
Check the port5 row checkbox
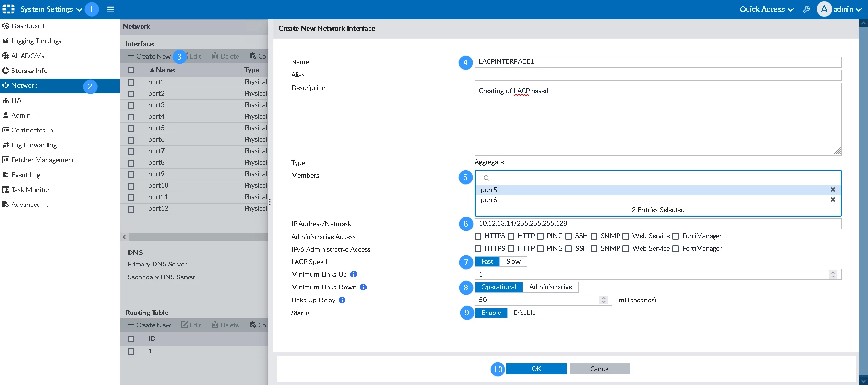(x=131, y=129)
